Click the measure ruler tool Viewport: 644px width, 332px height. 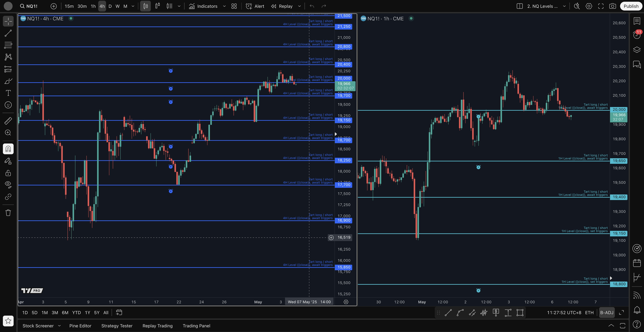click(8, 121)
